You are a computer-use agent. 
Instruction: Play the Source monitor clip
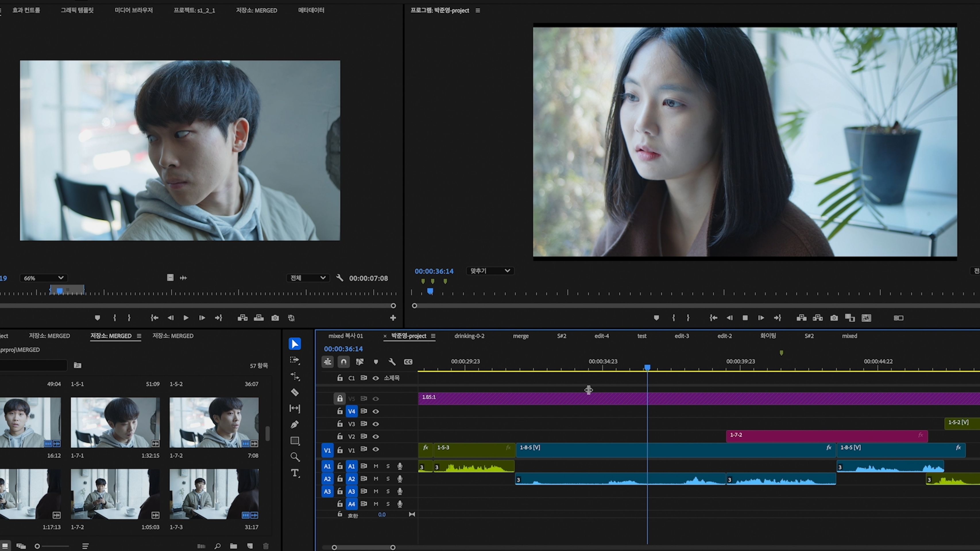186,318
